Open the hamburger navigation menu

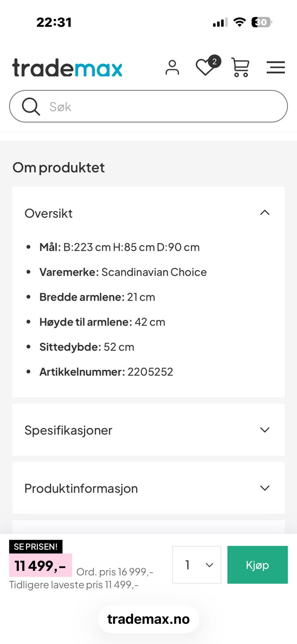276,67
